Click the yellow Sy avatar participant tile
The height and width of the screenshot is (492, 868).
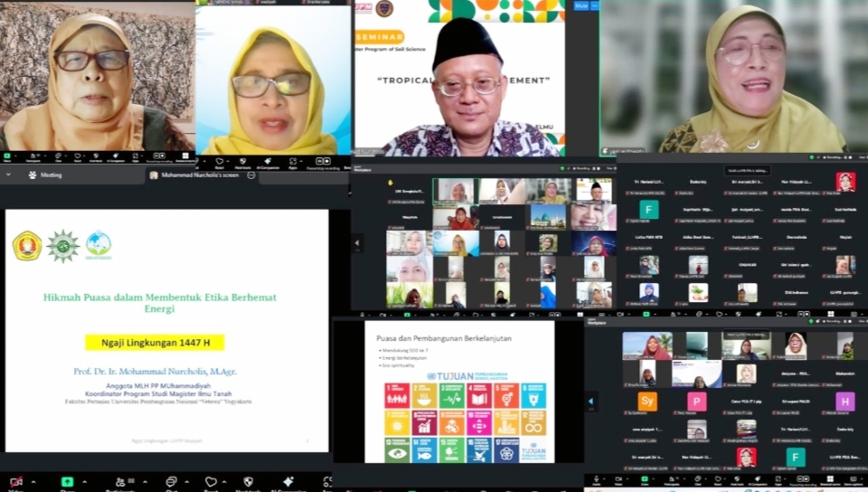coord(647,402)
